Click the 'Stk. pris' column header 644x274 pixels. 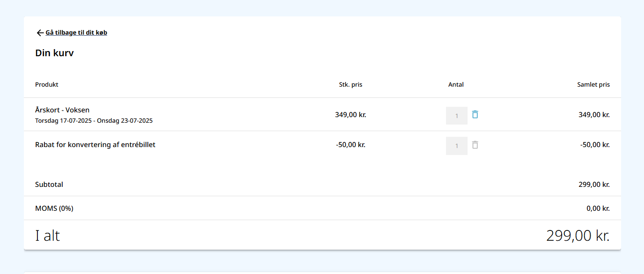click(351, 85)
